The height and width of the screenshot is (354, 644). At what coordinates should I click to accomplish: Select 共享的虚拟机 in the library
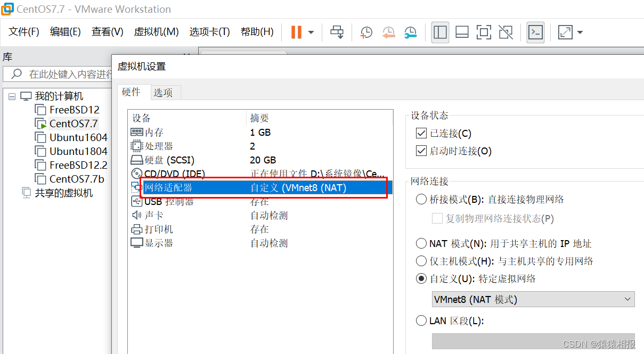point(63,193)
